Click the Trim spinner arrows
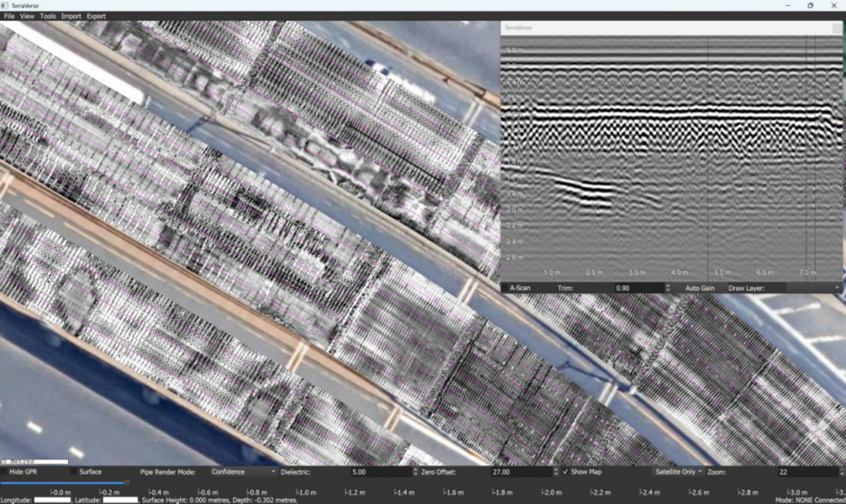The width and height of the screenshot is (846, 504). [x=668, y=288]
